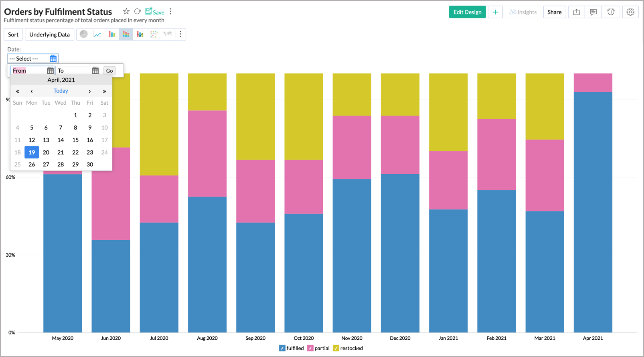
Task: Choose the scatter plot chart icon
Action: click(x=154, y=34)
